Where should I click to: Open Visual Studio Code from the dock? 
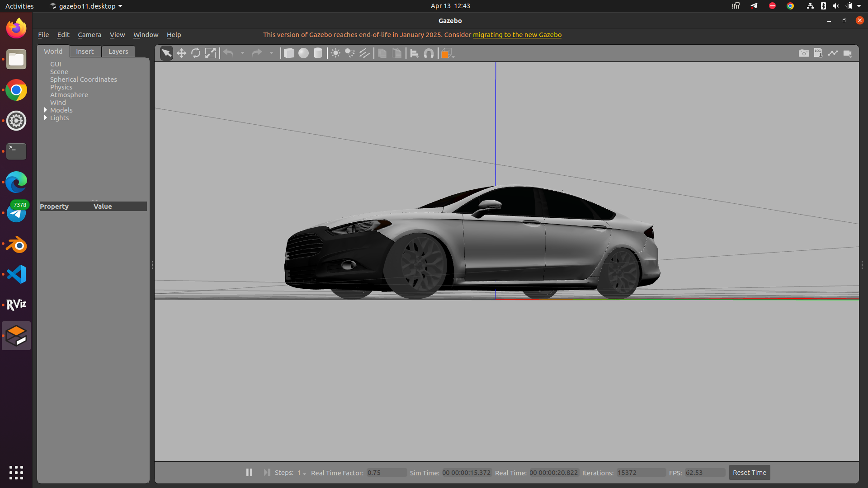[16, 274]
